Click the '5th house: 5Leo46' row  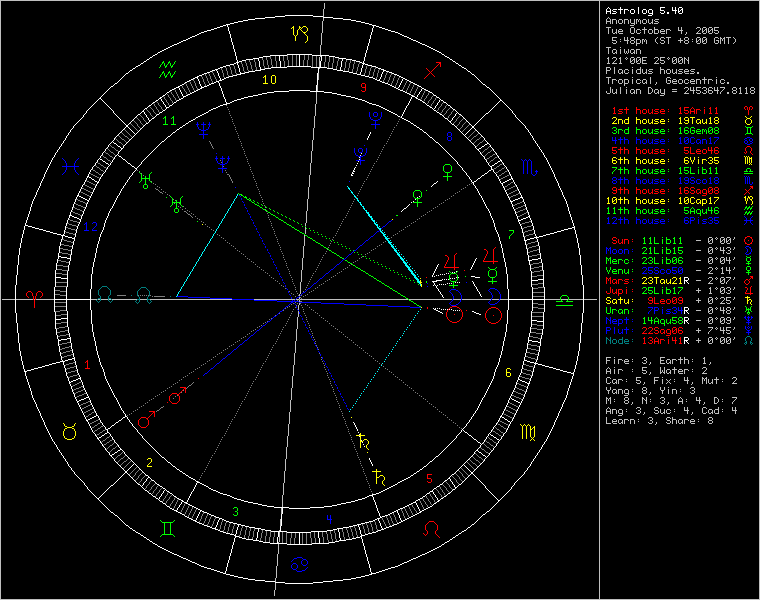click(665, 151)
